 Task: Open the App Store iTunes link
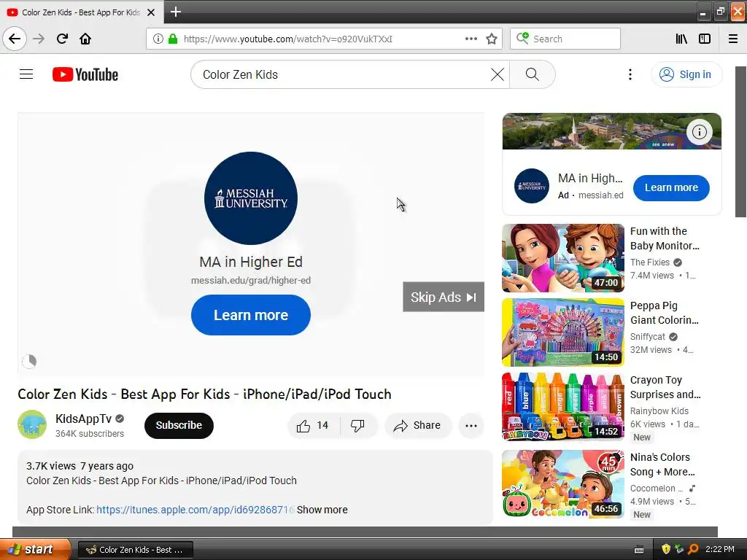point(196,510)
